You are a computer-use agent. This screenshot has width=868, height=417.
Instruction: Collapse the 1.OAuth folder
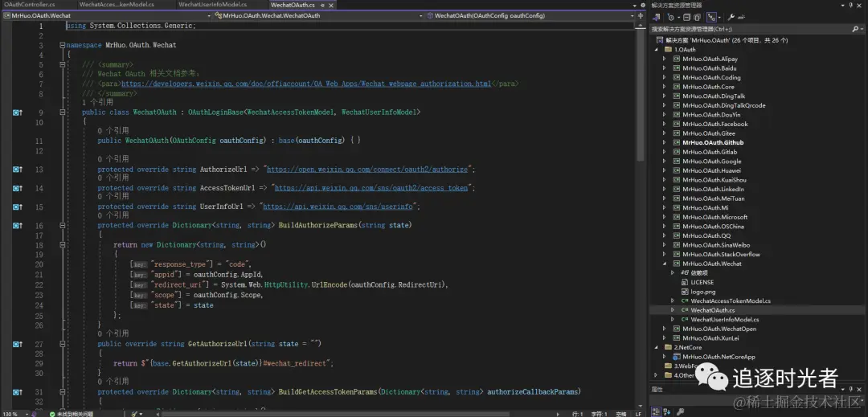click(x=656, y=49)
